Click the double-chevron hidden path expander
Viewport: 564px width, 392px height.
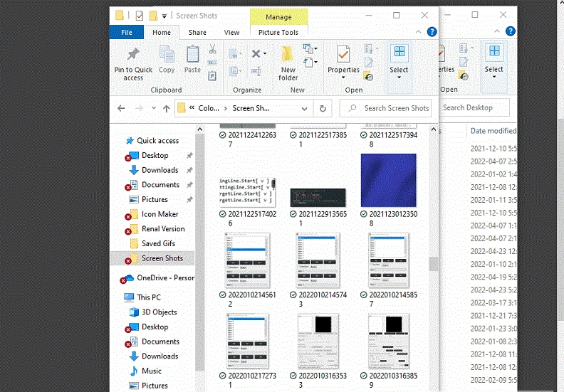coord(192,107)
